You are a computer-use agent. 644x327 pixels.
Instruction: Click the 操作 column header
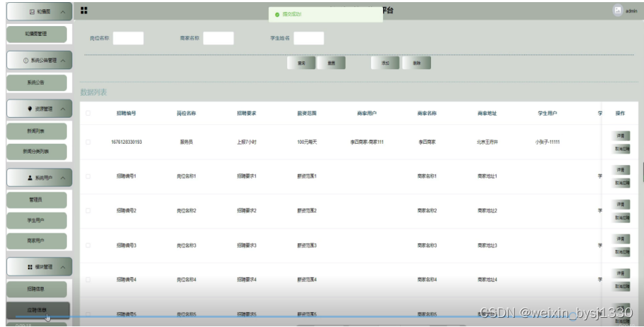tap(620, 113)
